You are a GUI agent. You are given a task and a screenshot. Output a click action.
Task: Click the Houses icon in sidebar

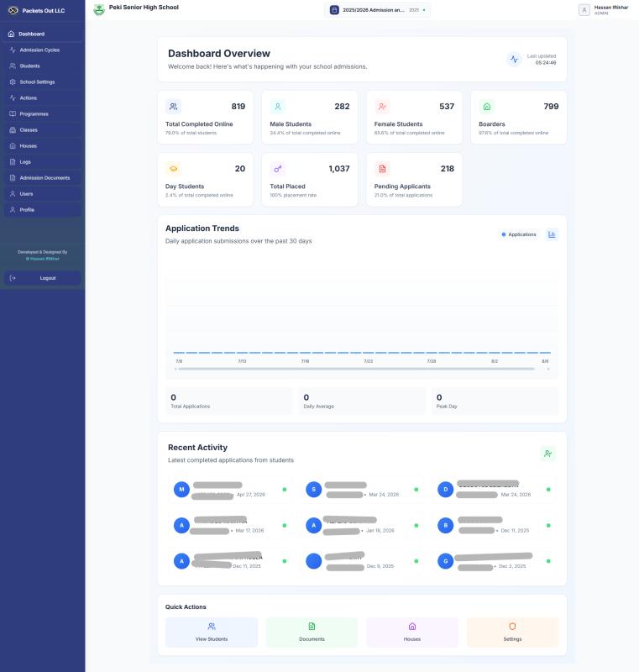(13, 145)
